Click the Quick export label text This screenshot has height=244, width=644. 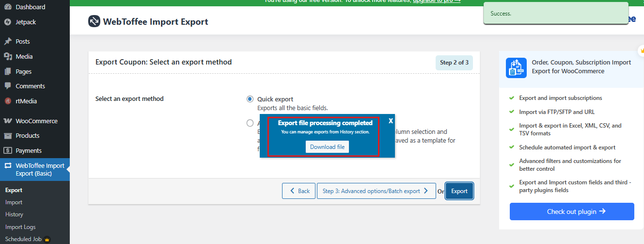click(275, 99)
